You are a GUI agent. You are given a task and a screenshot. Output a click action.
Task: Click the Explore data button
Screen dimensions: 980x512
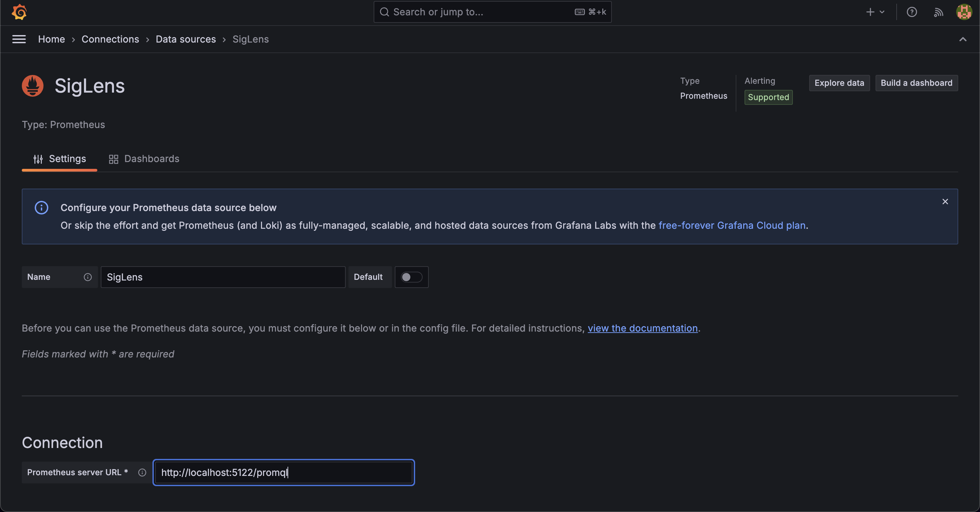(839, 83)
